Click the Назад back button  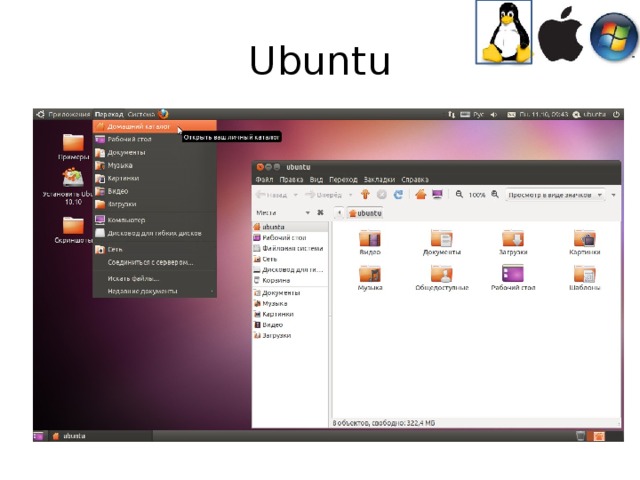pos(272,195)
